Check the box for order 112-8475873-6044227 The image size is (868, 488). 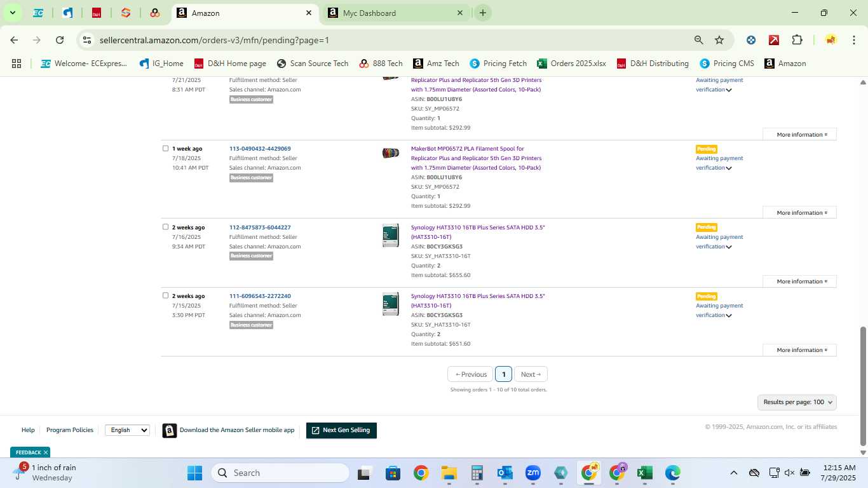[165, 227]
